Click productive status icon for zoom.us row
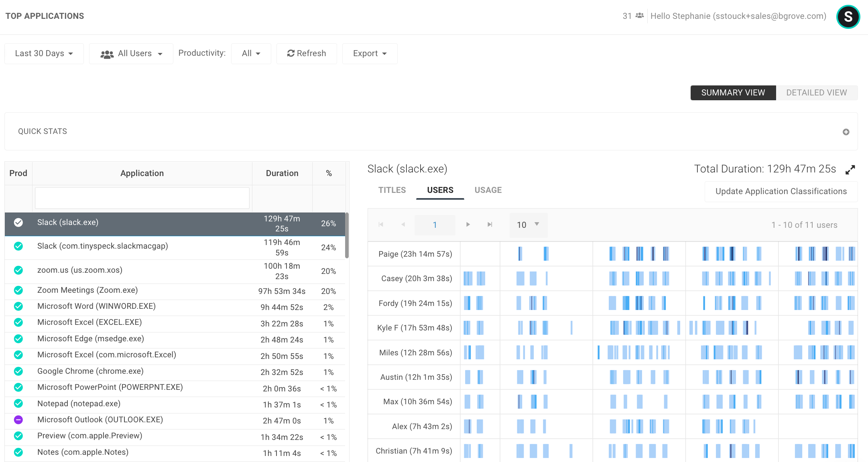 (18, 270)
